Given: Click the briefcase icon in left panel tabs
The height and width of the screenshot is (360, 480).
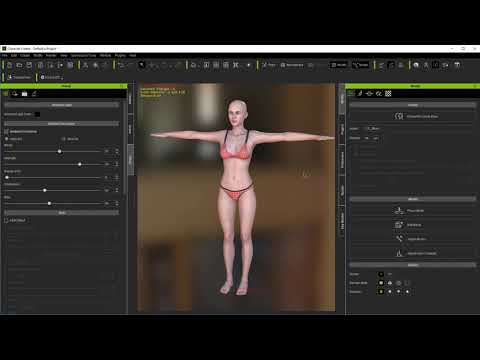Looking at the screenshot, I should click(x=24, y=94).
